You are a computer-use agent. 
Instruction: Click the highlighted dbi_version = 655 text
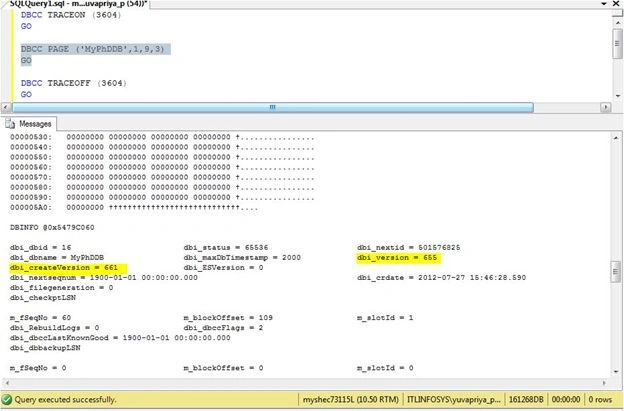(x=397, y=258)
